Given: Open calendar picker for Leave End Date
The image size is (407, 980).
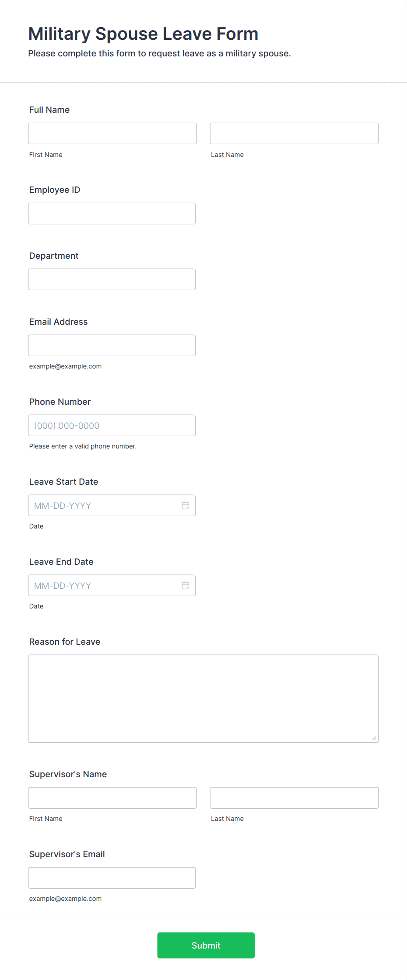Looking at the screenshot, I should point(186,585).
